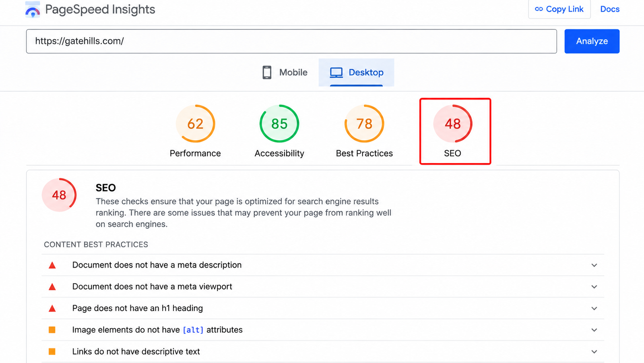
Task: Click the Mobile phone icon
Action: click(x=267, y=73)
